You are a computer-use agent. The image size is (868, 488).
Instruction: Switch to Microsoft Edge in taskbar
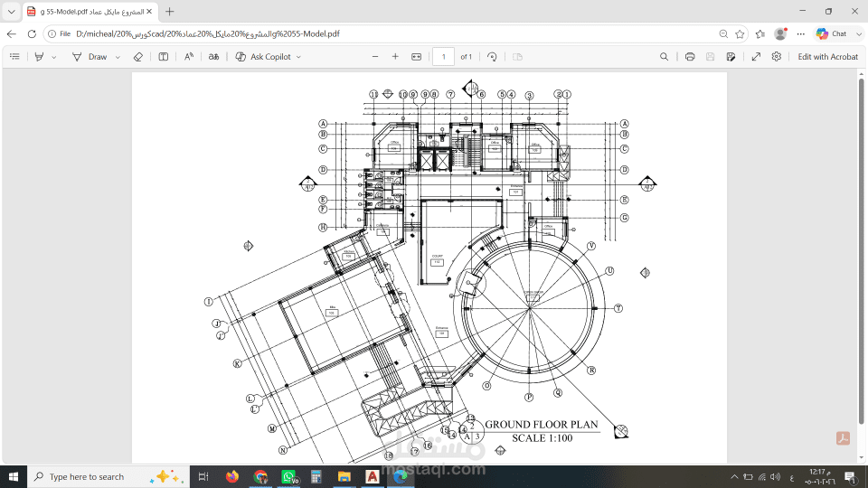click(x=401, y=476)
